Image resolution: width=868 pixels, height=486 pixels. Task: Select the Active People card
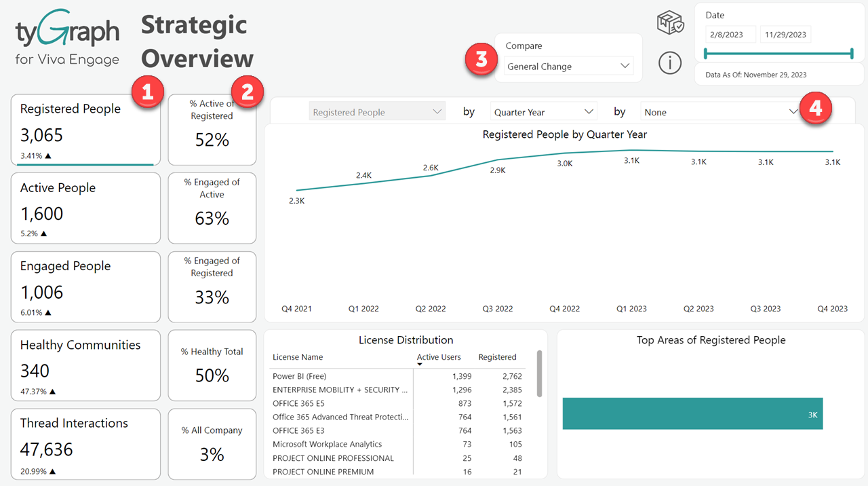point(85,208)
